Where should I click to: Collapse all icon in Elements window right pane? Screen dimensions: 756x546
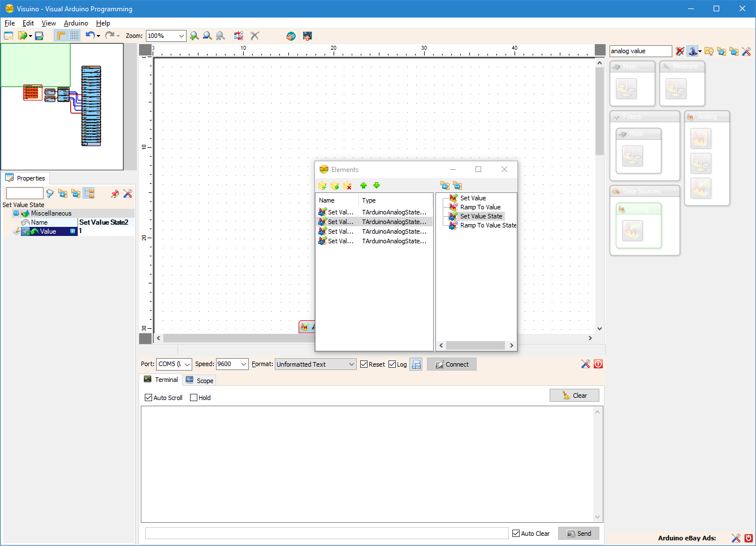point(457,186)
